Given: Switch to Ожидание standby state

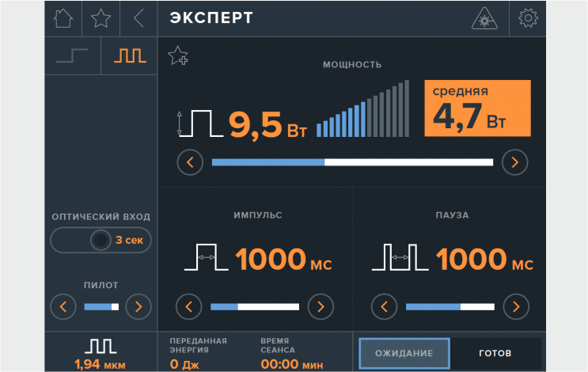Looking at the screenshot, I should pyautogui.click(x=404, y=352).
